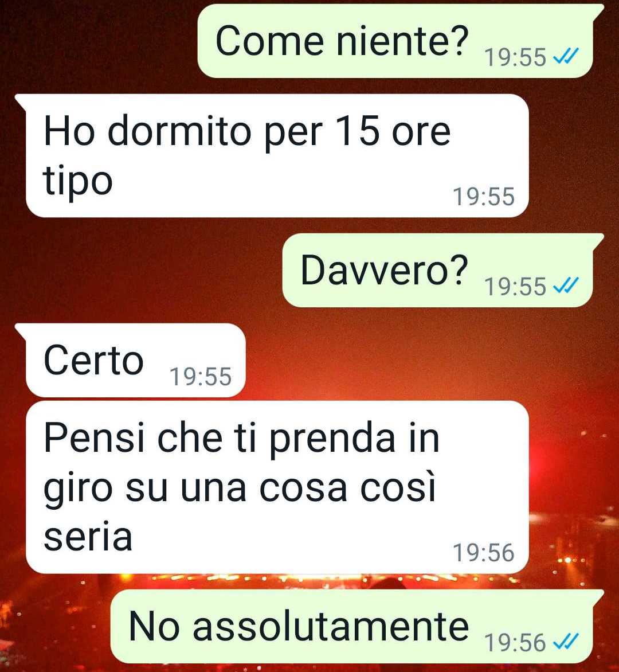Select the 'Pensi che ti prenda in giro' message
619x672 pixels.
click(277, 487)
